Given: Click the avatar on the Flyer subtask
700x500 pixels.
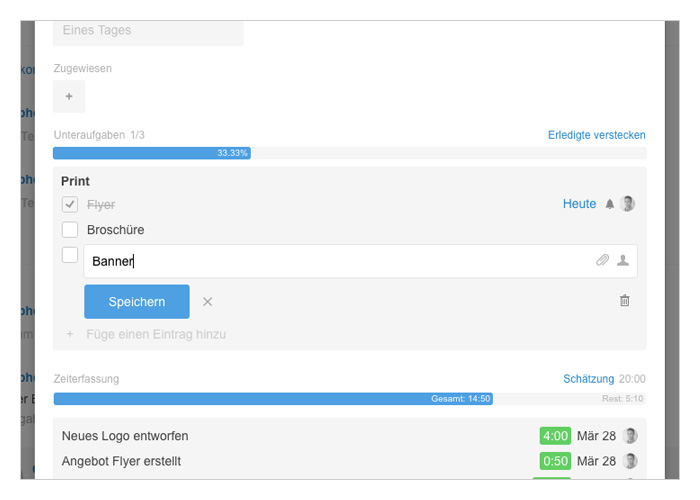Looking at the screenshot, I should click(x=628, y=204).
